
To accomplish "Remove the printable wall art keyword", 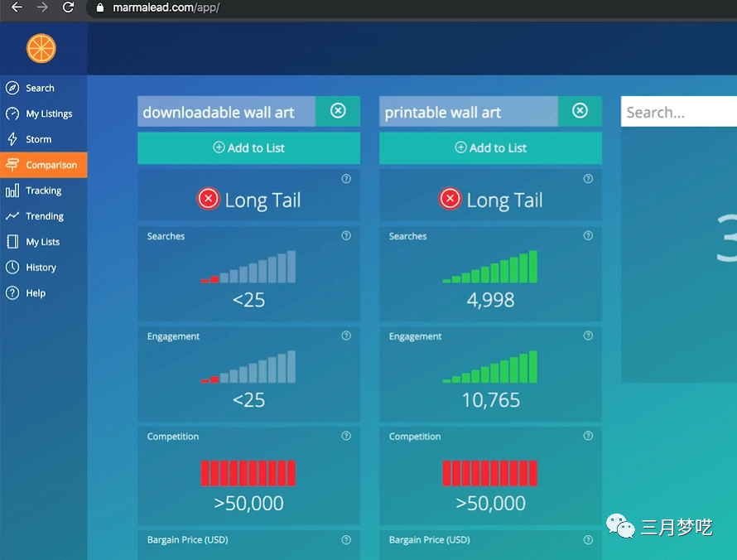I will point(580,111).
